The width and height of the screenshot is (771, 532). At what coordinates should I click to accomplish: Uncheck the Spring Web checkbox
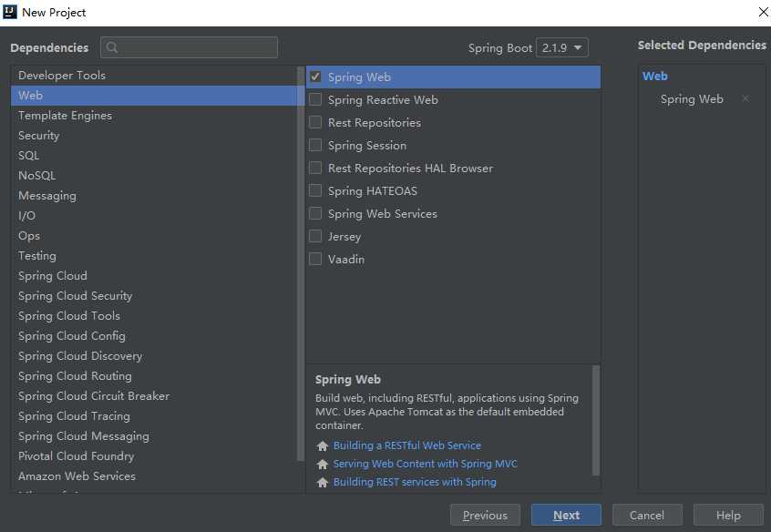coord(315,77)
